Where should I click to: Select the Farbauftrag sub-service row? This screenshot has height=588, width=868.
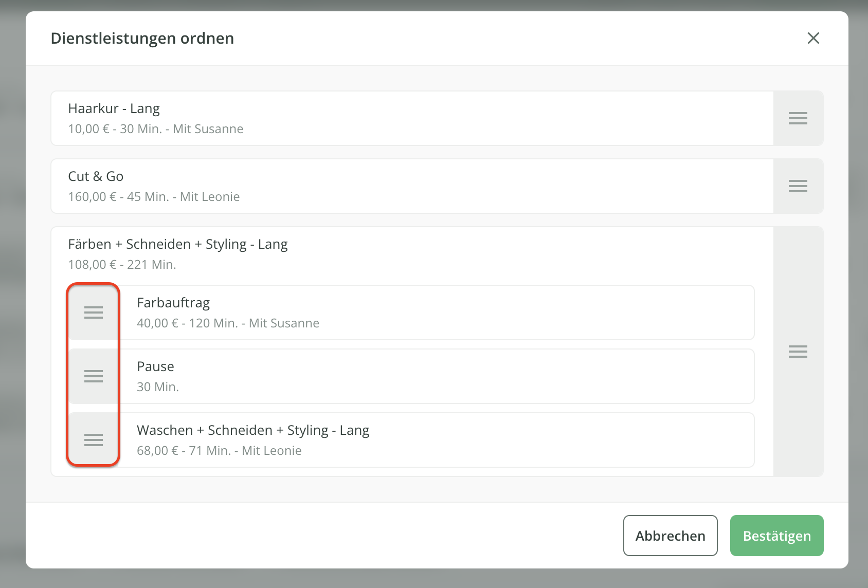coord(437,313)
